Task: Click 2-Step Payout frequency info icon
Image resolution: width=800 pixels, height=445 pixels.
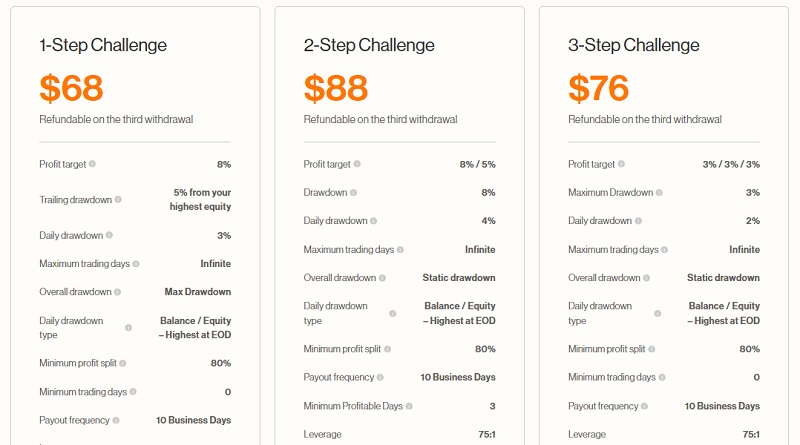Action: [x=381, y=378]
